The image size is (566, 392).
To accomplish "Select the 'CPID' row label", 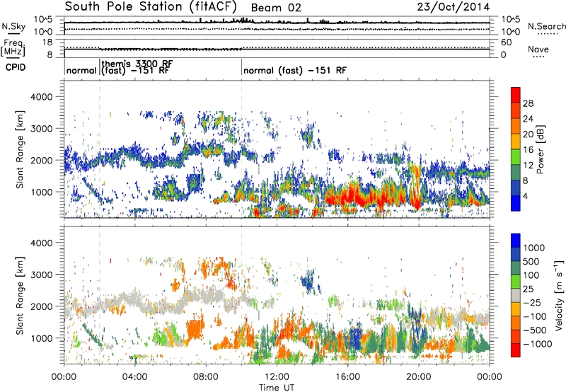I will click(x=16, y=67).
